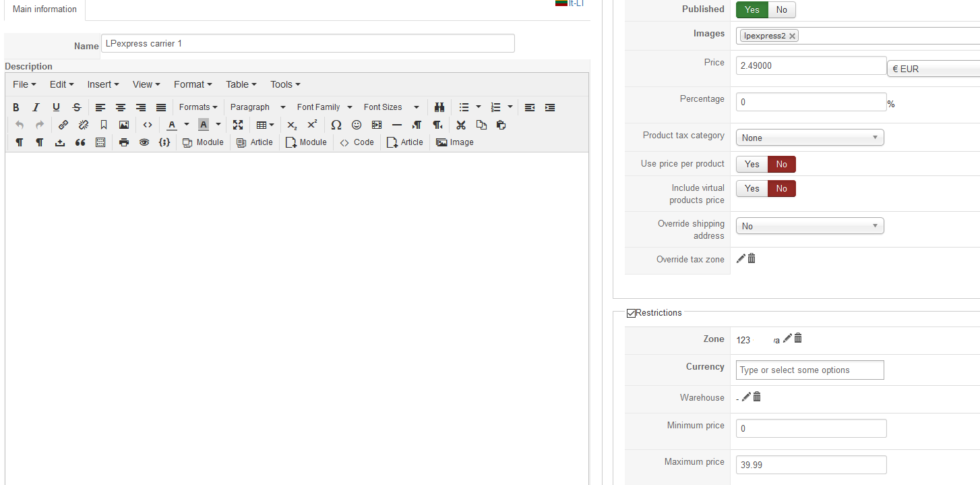Viewport: 980px width, 485px height.
Task: Open the Paragraph style dropdown
Action: click(258, 107)
